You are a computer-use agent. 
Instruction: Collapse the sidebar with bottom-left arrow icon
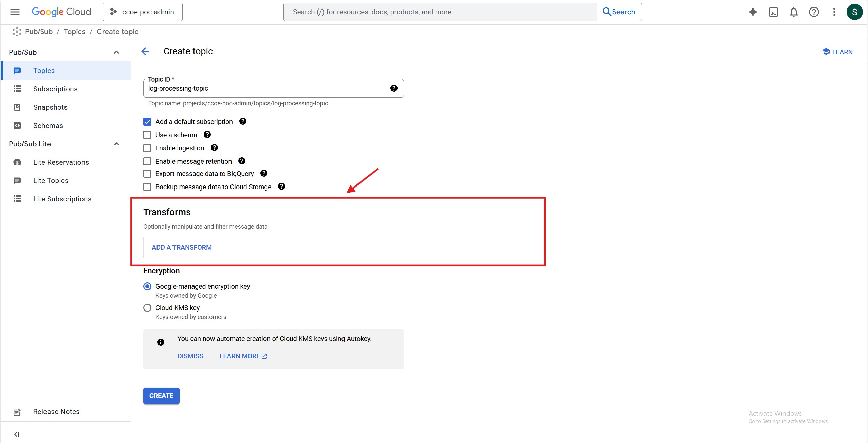point(17,434)
